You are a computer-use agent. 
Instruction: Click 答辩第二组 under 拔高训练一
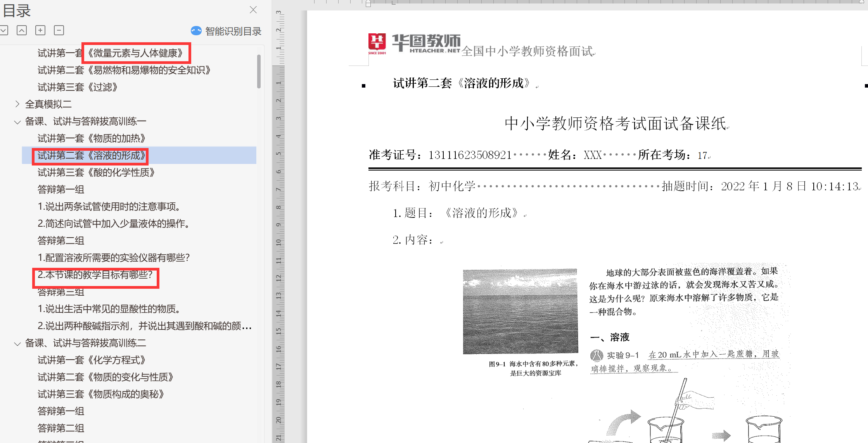61,241
